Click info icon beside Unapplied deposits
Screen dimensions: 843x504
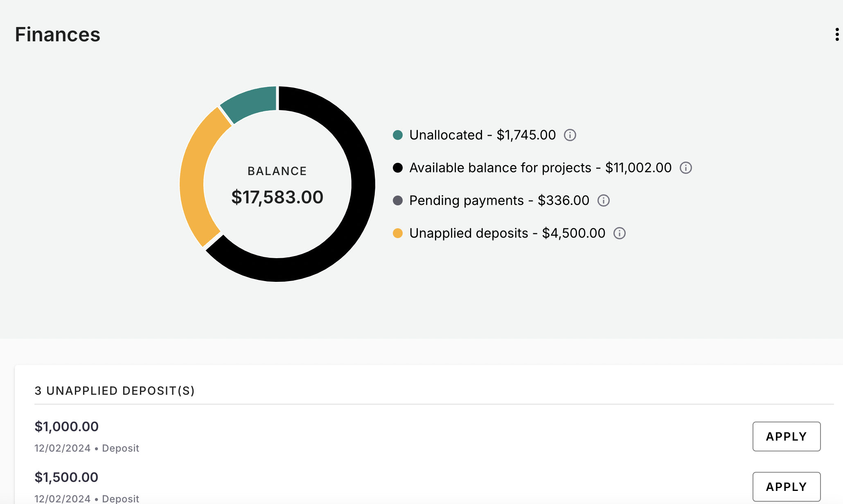click(620, 233)
